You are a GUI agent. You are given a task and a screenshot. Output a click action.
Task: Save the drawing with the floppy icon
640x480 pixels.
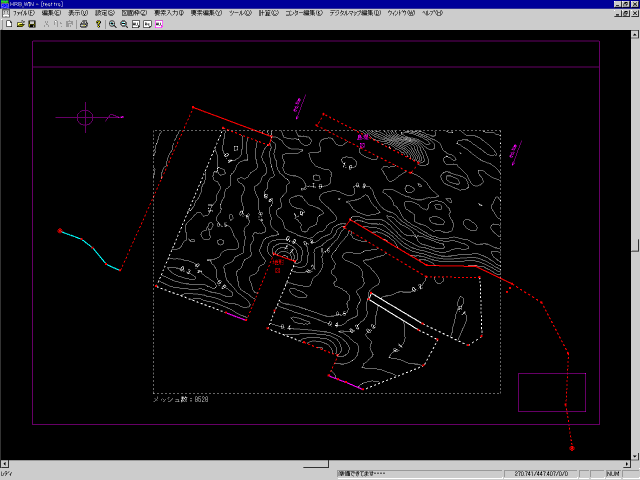(32, 23)
